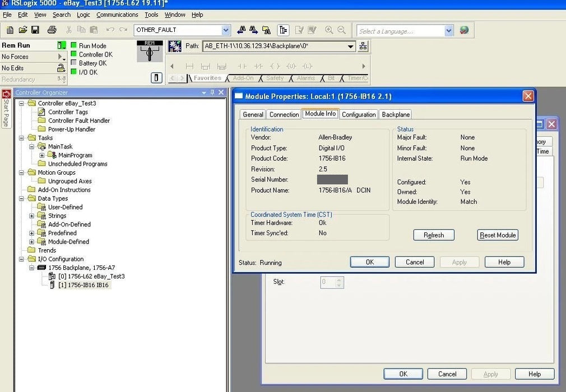Zoom out with the magnifier minus icon
Screen dimensions: 566x392
341,30
